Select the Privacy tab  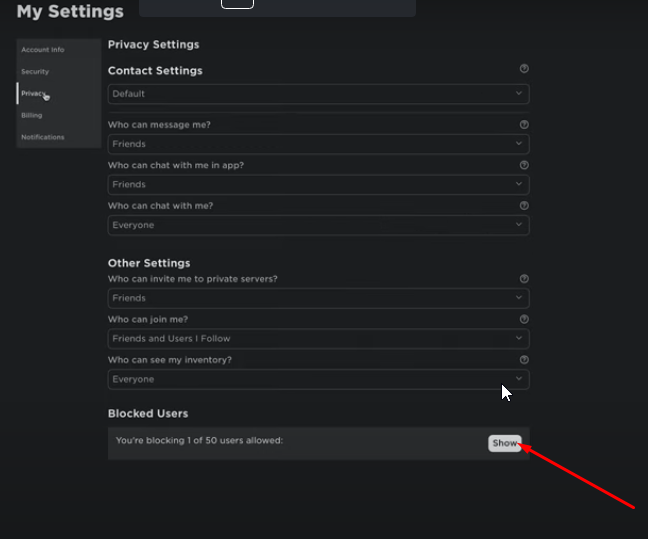point(59,93)
